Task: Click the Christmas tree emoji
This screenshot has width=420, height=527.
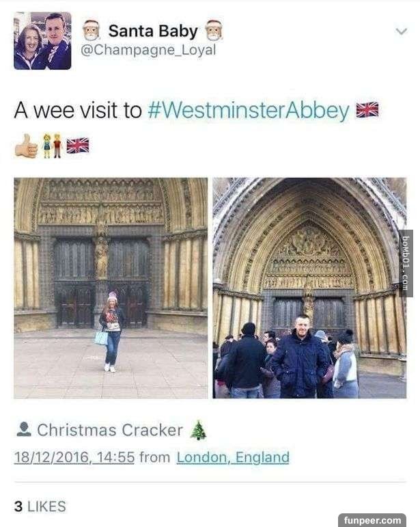Action: [198, 430]
